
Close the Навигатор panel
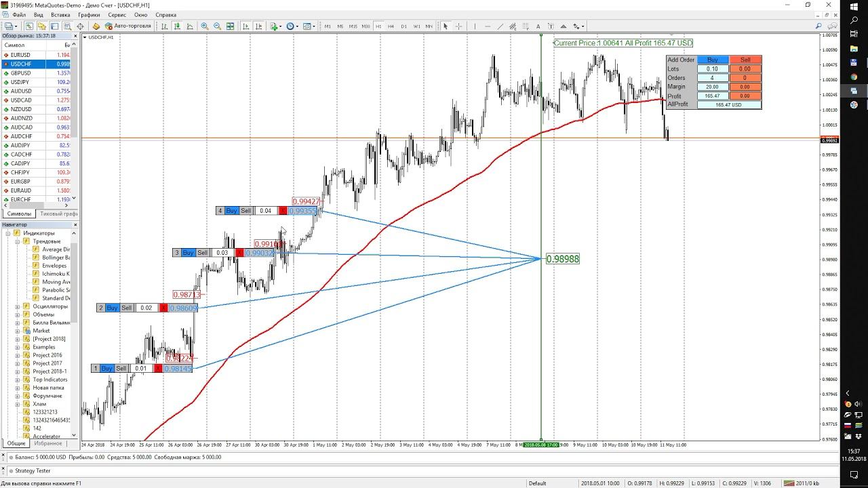tap(75, 224)
